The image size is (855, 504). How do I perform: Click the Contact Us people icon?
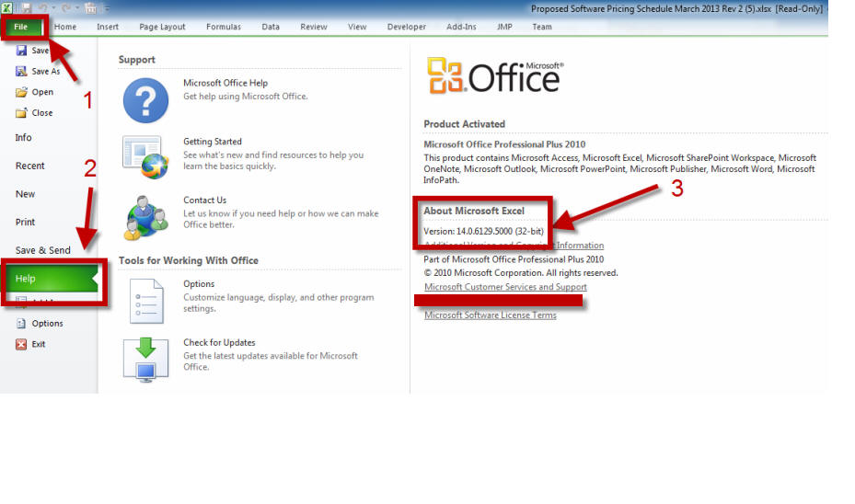coord(145,216)
